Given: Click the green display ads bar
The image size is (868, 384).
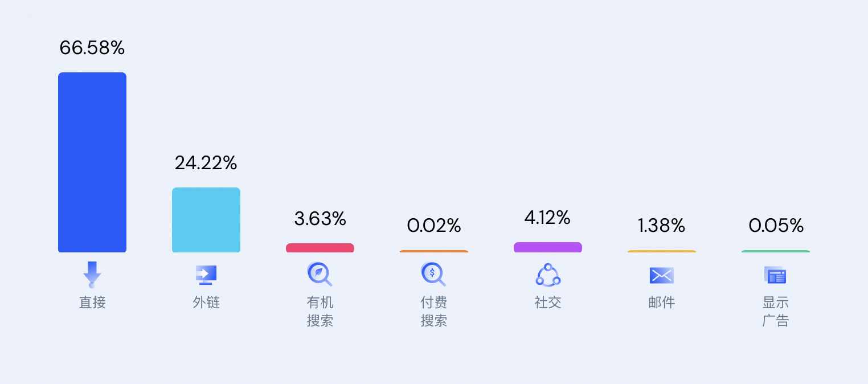Looking at the screenshot, I should [x=776, y=251].
